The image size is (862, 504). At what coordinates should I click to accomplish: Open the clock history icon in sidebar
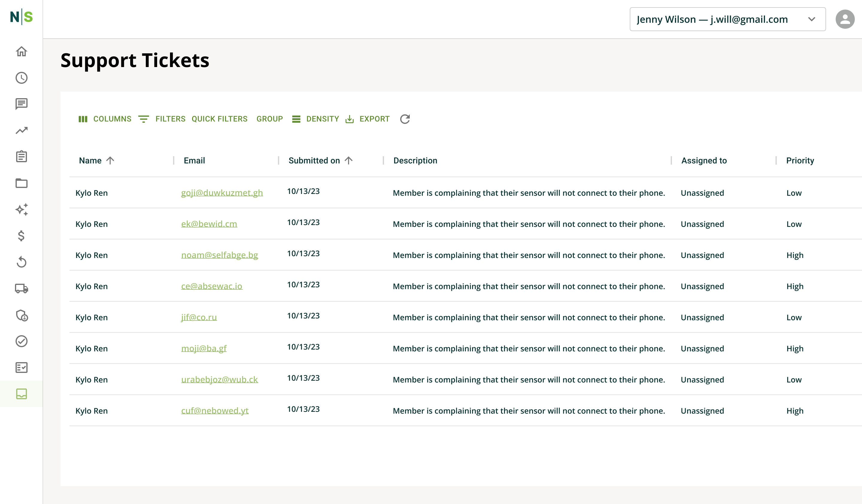[21, 78]
